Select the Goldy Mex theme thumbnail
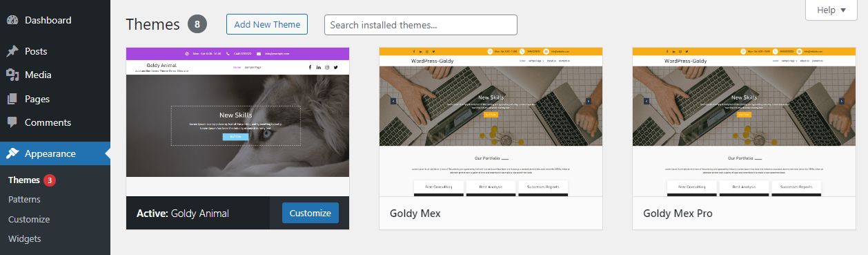This screenshot has height=255, width=868. pos(491,122)
